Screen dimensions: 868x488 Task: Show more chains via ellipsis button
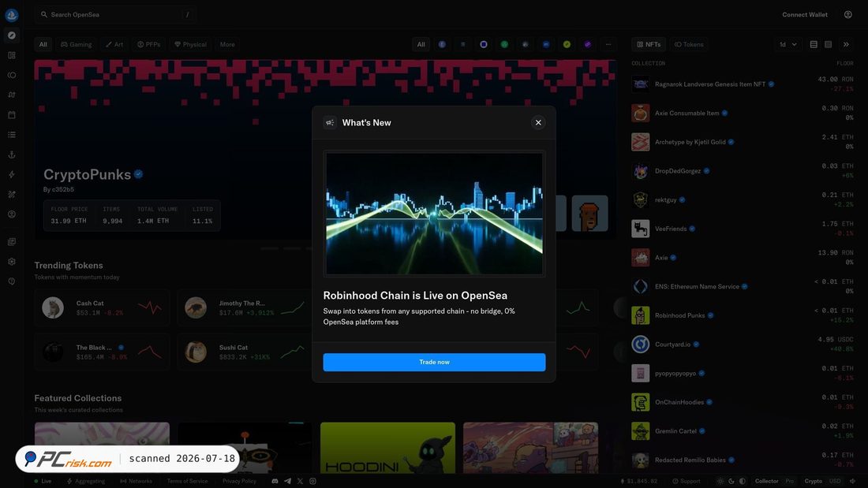[608, 45]
